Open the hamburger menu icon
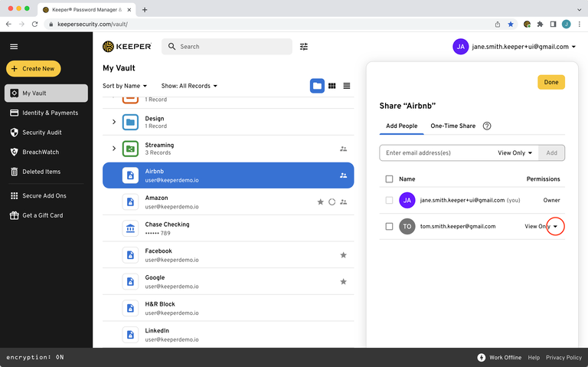588x367 pixels. click(x=13, y=47)
